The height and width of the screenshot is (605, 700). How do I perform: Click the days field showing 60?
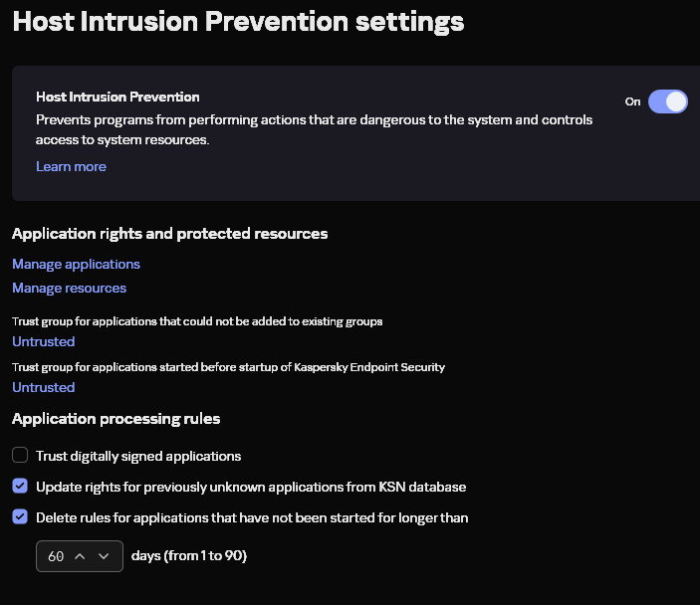[x=80, y=556]
